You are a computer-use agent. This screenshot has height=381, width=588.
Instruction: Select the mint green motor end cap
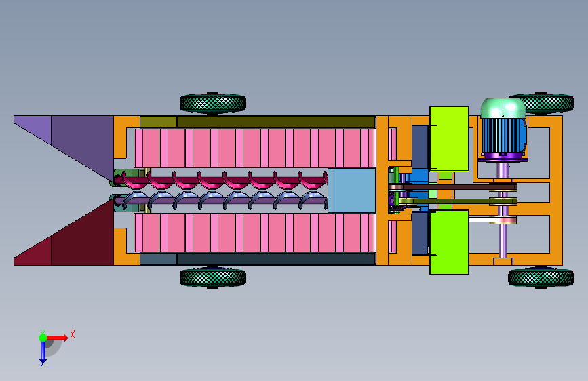point(503,108)
